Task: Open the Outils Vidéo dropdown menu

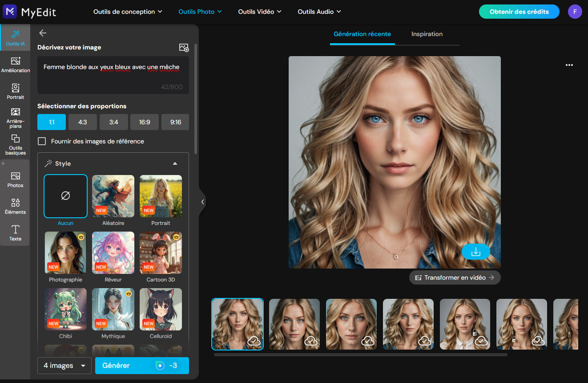Action: tap(260, 12)
